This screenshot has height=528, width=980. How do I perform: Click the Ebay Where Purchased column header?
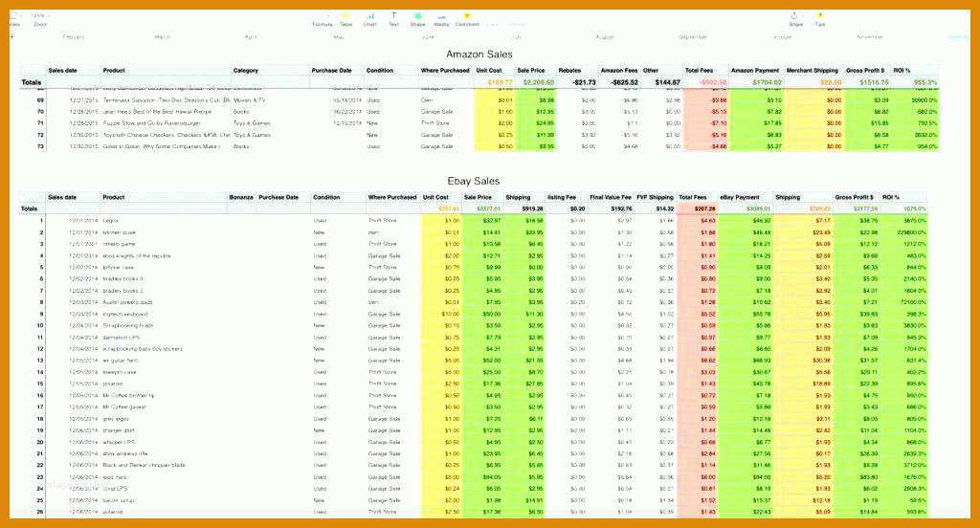click(392, 197)
